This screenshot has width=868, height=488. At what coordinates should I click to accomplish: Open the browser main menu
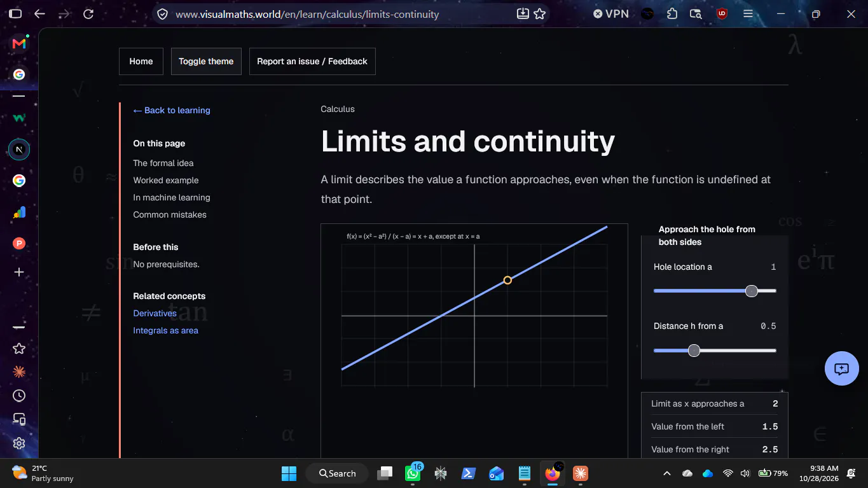tap(748, 14)
